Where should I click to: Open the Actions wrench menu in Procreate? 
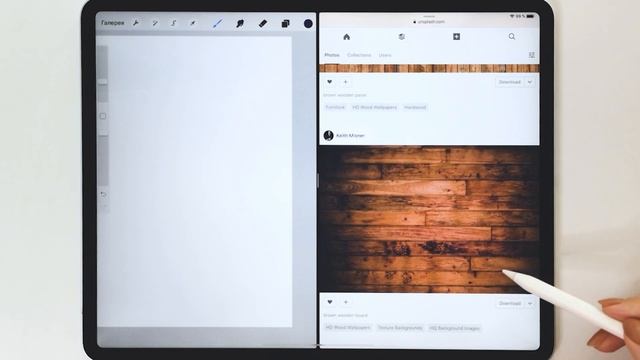pyautogui.click(x=136, y=23)
